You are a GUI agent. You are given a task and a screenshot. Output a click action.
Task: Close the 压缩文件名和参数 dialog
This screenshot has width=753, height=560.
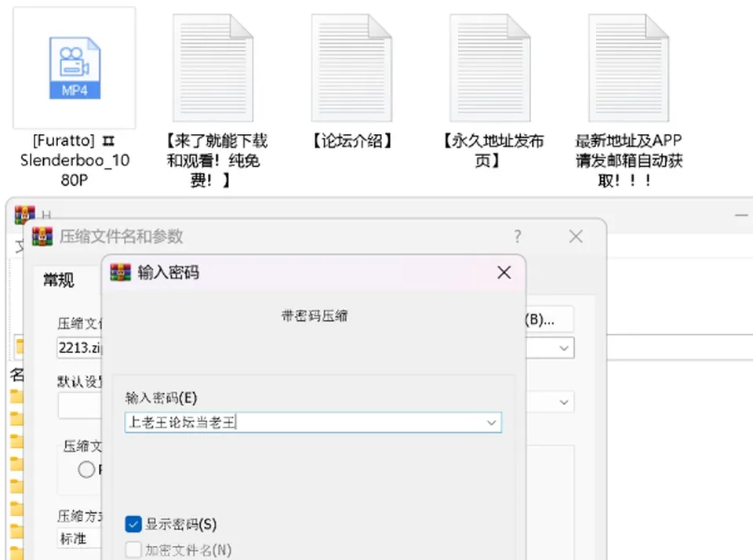tap(576, 236)
